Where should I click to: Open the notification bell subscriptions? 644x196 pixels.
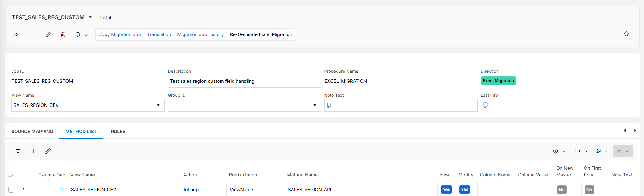click(78, 34)
